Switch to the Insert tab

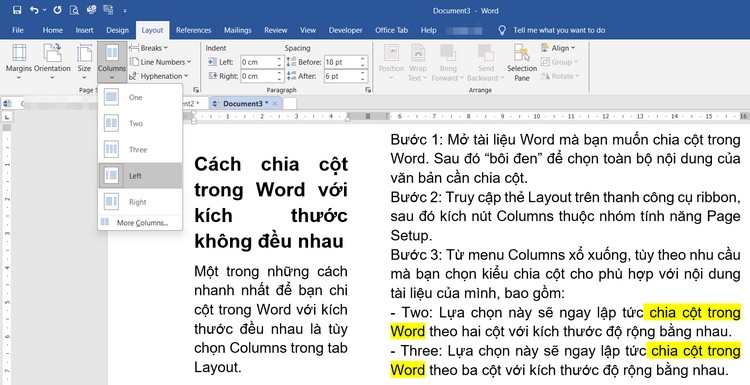pyautogui.click(x=84, y=30)
